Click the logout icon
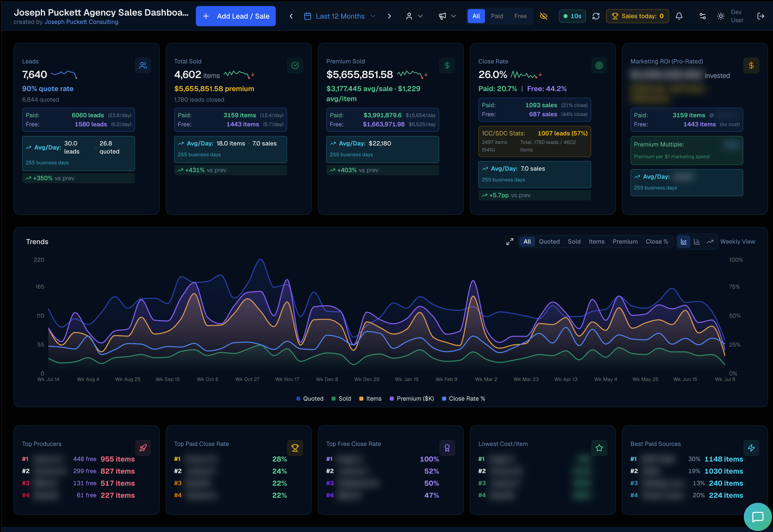Viewport: 773px width, 532px height. 761,16
